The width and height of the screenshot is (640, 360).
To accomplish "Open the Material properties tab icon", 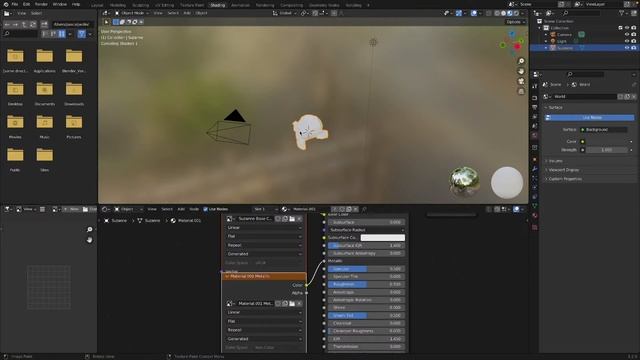I will click(535, 216).
